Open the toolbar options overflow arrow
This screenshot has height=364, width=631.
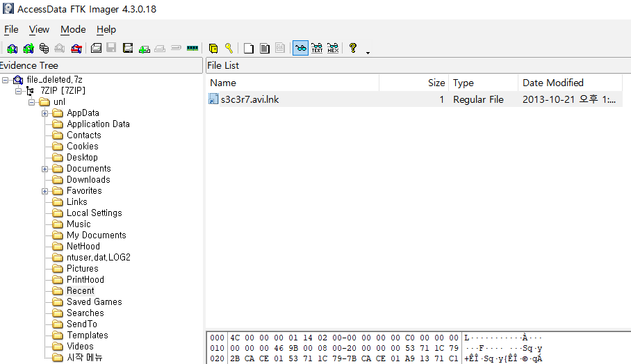(x=368, y=53)
